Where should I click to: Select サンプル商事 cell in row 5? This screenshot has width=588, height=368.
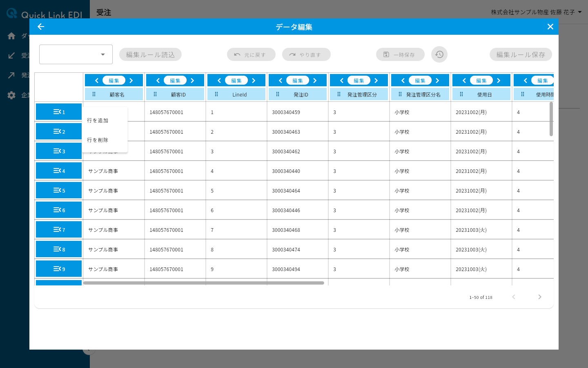point(114,191)
